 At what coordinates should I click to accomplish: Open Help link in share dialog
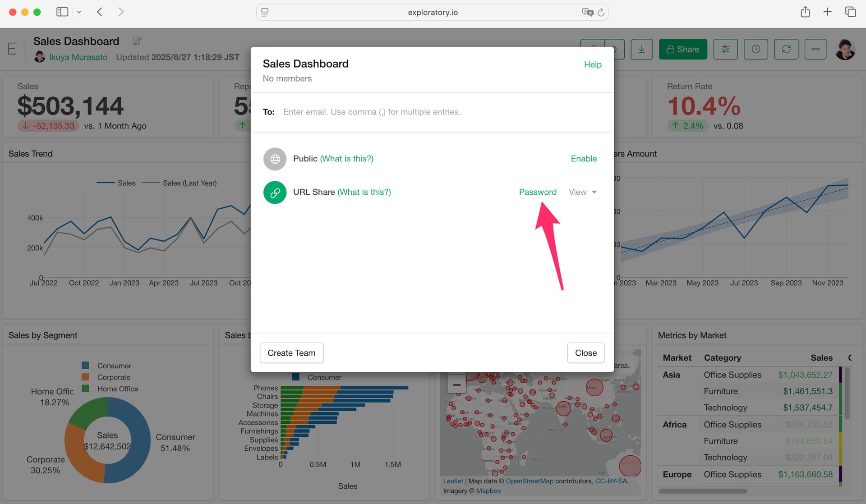592,64
